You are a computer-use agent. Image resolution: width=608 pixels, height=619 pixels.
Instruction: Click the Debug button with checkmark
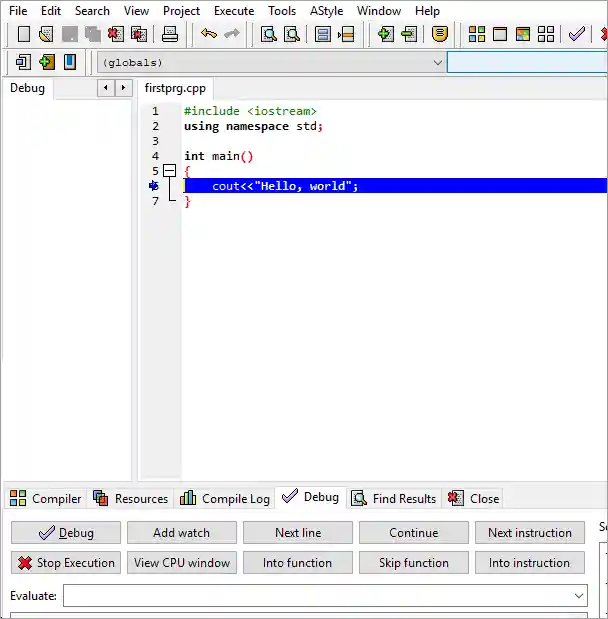[66, 533]
